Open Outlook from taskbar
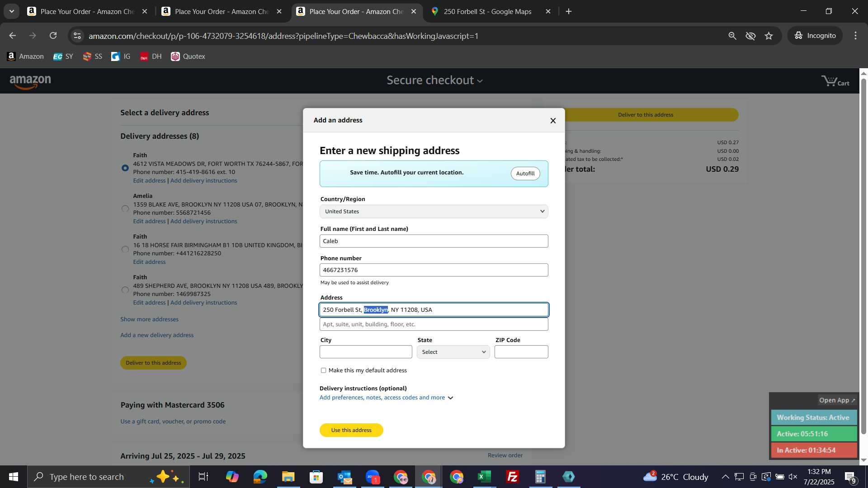The width and height of the screenshot is (868, 488). (344, 477)
